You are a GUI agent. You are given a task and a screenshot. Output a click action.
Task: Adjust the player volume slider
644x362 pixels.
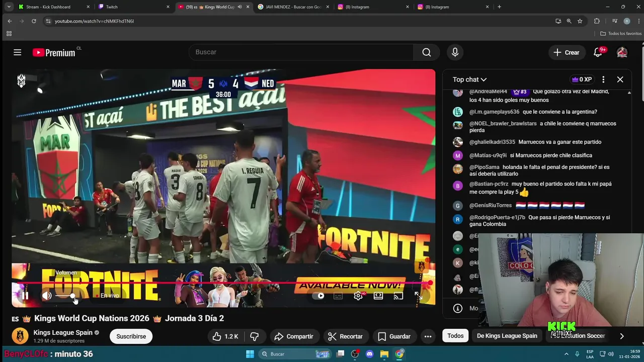tap(65, 296)
